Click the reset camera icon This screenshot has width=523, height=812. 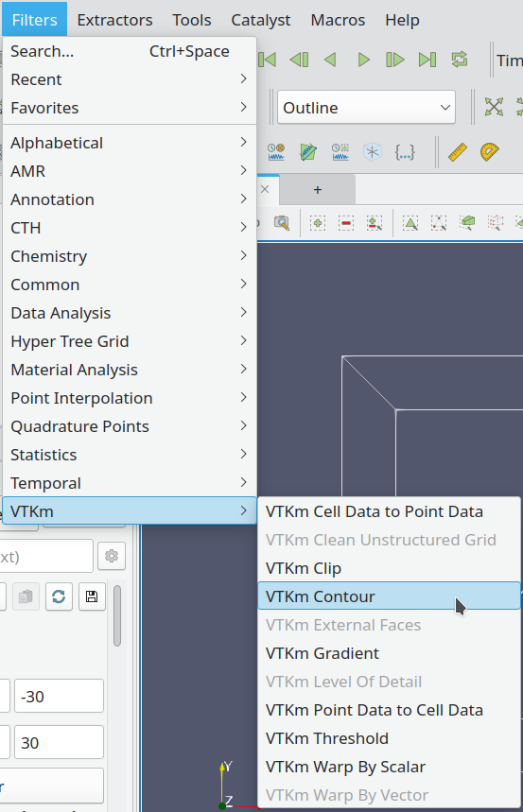pyautogui.click(x=494, y=107)
